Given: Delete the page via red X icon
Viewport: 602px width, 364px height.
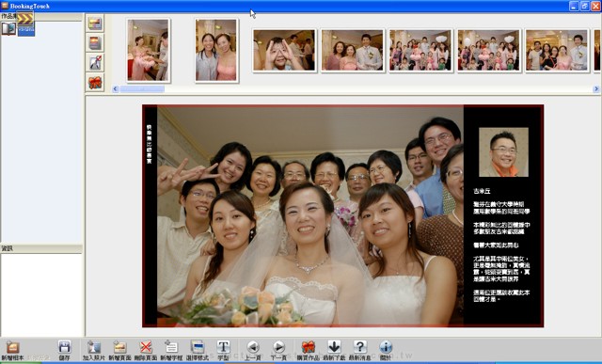Looking at the screenshot, I should [x=146, y=347].
